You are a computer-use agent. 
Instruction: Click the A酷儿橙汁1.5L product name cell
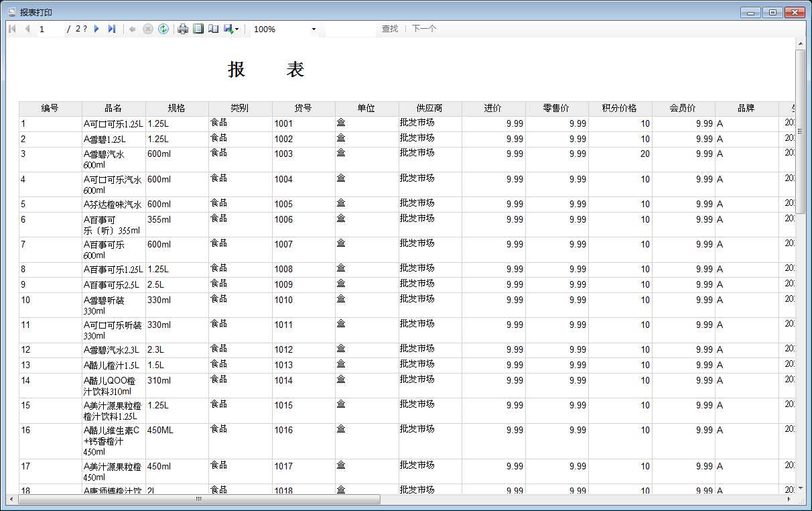tap(113, 365)
